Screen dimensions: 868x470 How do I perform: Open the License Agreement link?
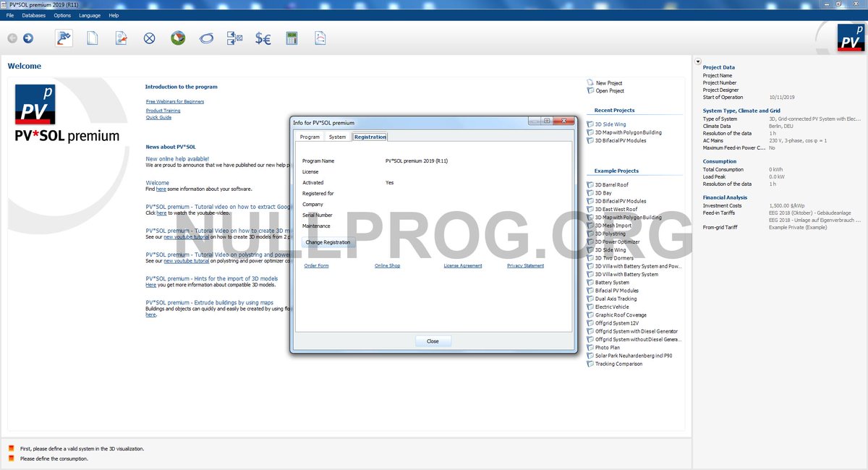click(x=463, y=266)
